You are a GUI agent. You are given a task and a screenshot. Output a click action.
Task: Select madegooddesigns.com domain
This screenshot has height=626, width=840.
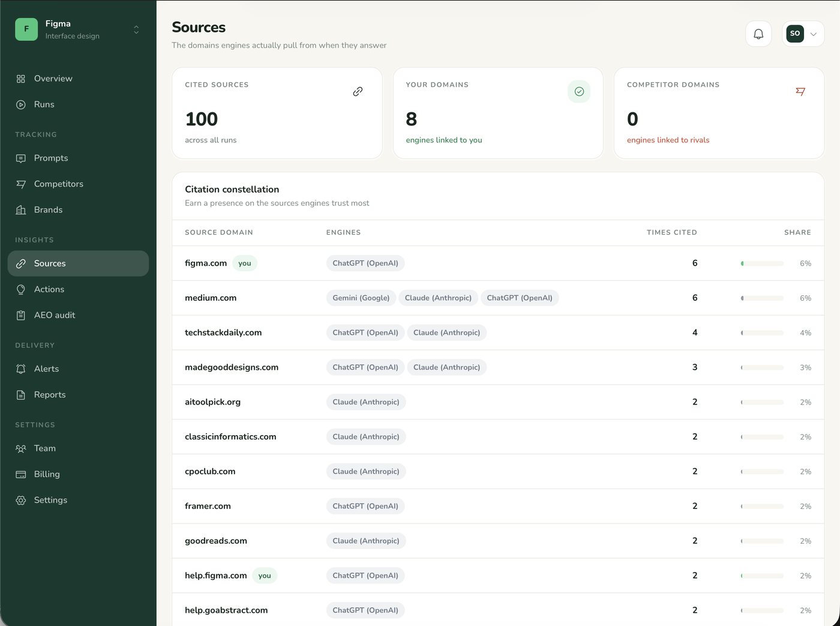(x=232, y=367)
